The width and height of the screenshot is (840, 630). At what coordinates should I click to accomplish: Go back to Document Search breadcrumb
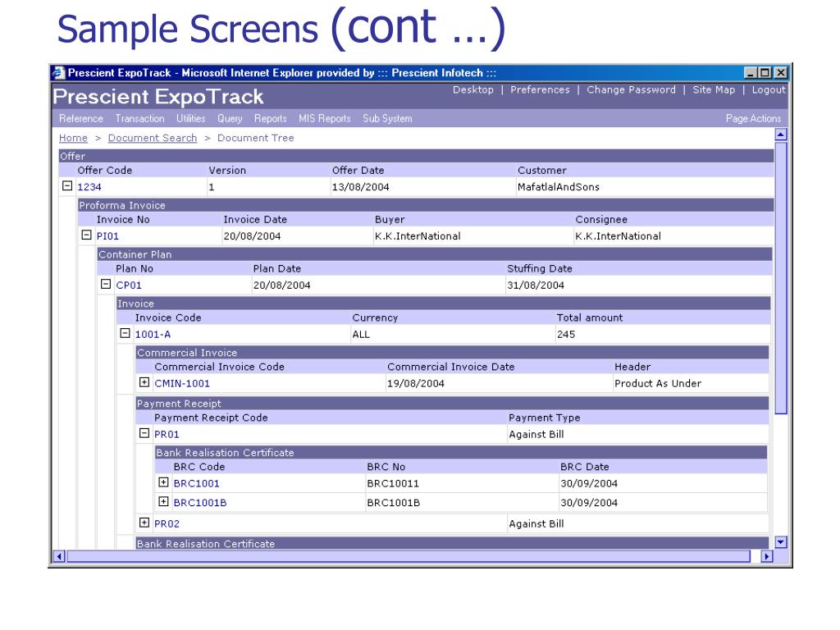tap(153, 138)
